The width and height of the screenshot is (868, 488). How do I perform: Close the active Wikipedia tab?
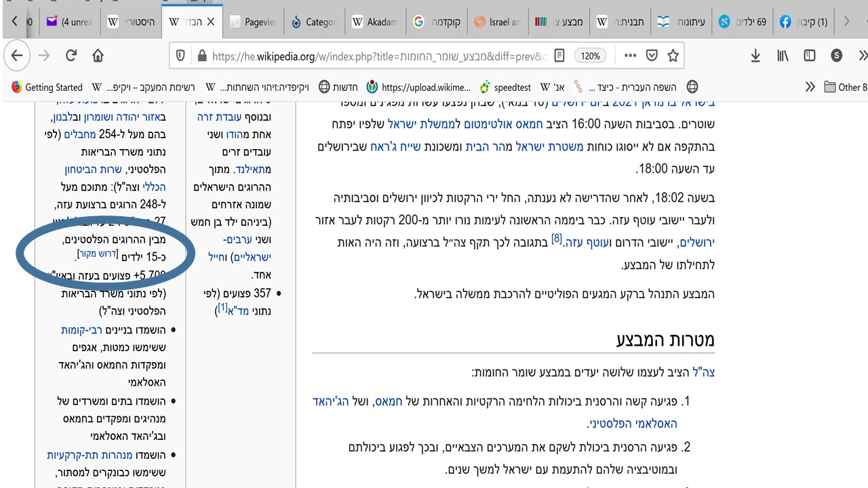(210, 22)
